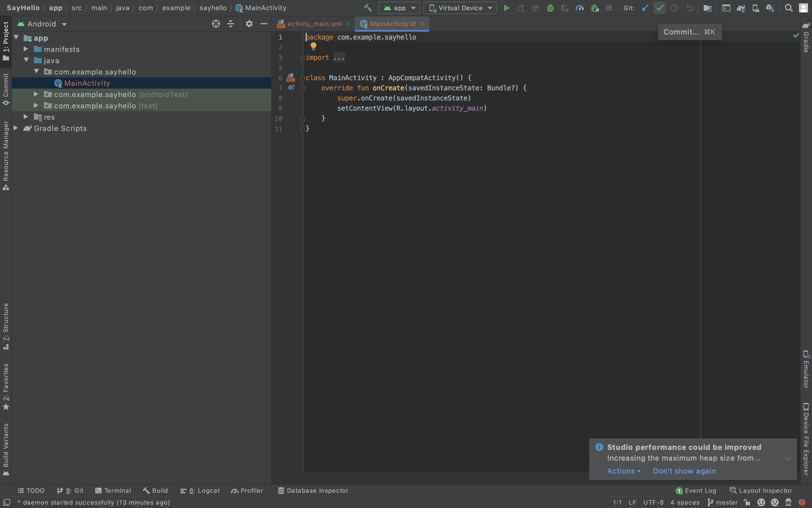Expand com.example.sayhello (test) package
Viewport: 812px width, 508px height.
pos(36,106)
